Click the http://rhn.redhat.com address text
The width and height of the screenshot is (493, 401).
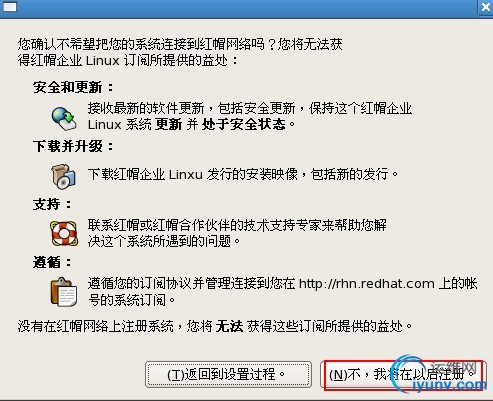pyautogui.click(x=367, y=284)
